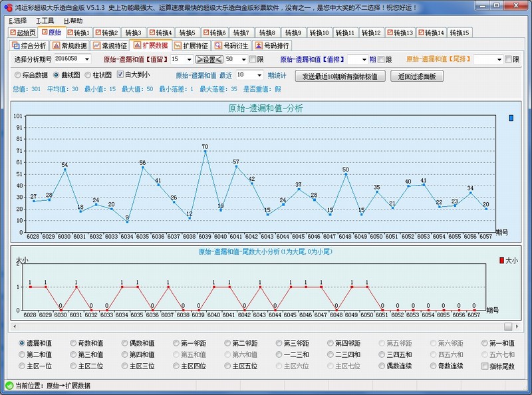Viewport: 532px width, 395px height.
Task: Select the 奇数和值 indicator option
Action: tap(84, 343)
